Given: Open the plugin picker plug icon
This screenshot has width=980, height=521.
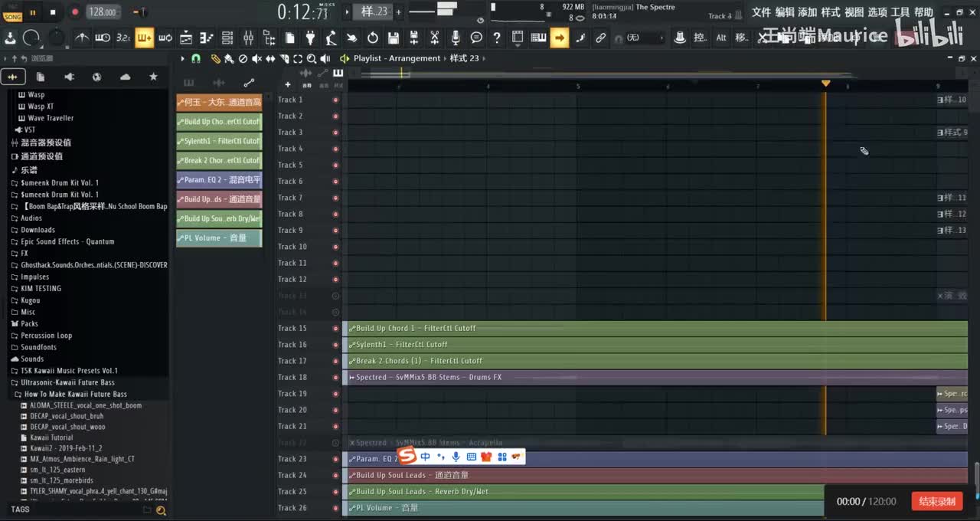Looking at the screenshot, I should [x=310, y=38].
